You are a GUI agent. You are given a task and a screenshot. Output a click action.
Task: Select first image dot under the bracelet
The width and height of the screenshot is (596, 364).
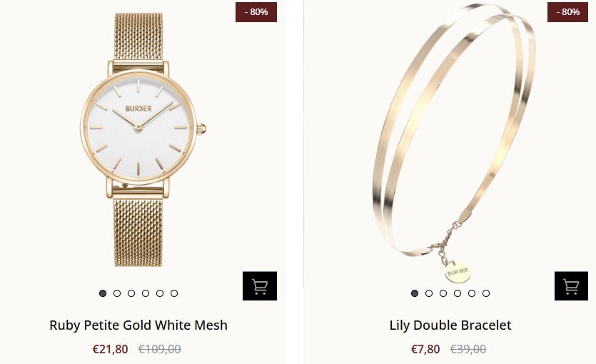[x=415, y=293]
